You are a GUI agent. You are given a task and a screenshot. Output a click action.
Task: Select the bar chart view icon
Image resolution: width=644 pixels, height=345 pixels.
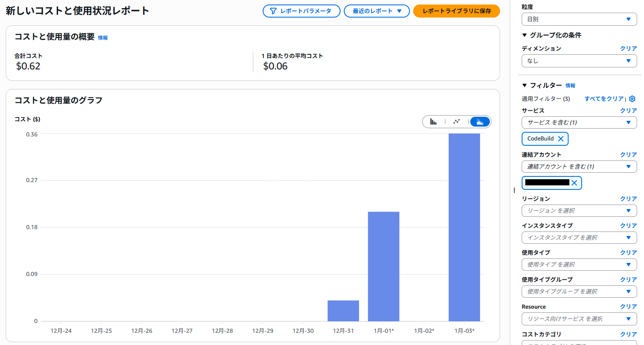(433, 122)
